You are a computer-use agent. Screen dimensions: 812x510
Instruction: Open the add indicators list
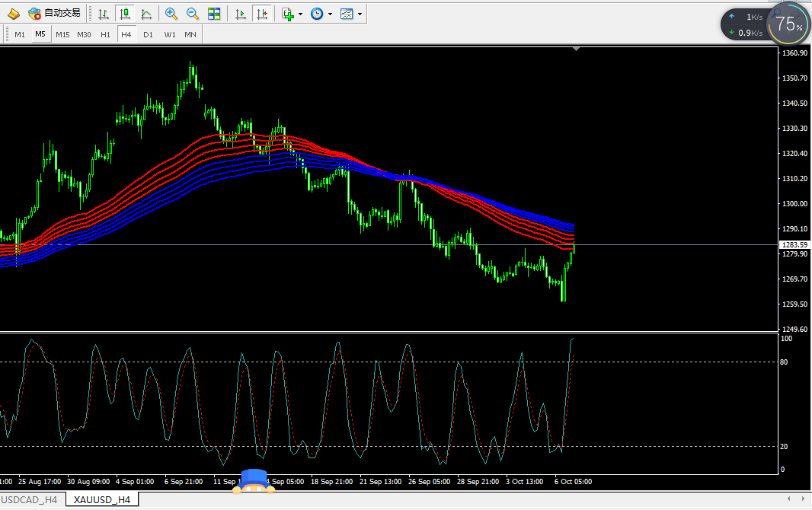(287, 14)
